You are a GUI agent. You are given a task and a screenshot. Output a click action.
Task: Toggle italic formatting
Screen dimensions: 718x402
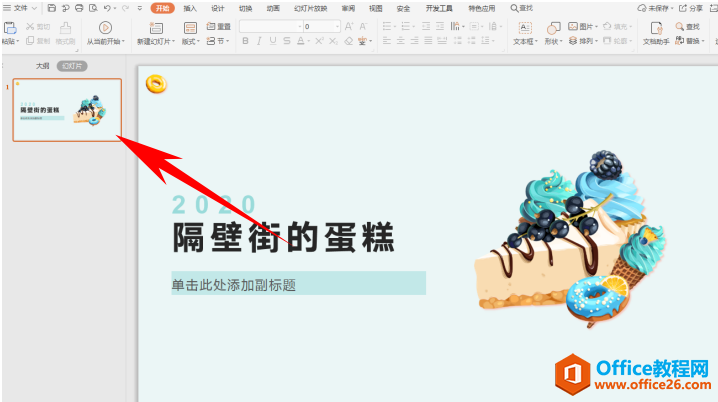[x=259, y=41]
